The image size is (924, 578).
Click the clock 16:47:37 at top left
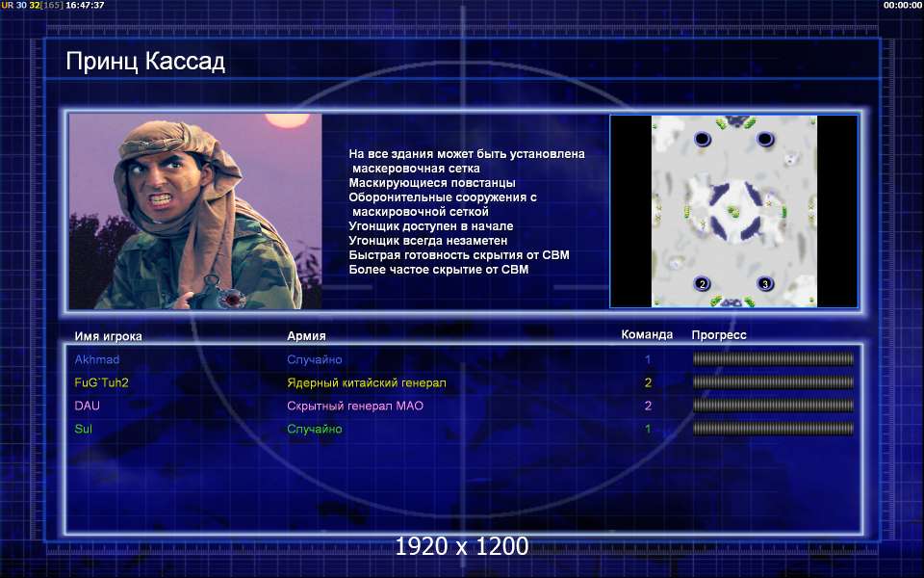click(x=85, y=5)
